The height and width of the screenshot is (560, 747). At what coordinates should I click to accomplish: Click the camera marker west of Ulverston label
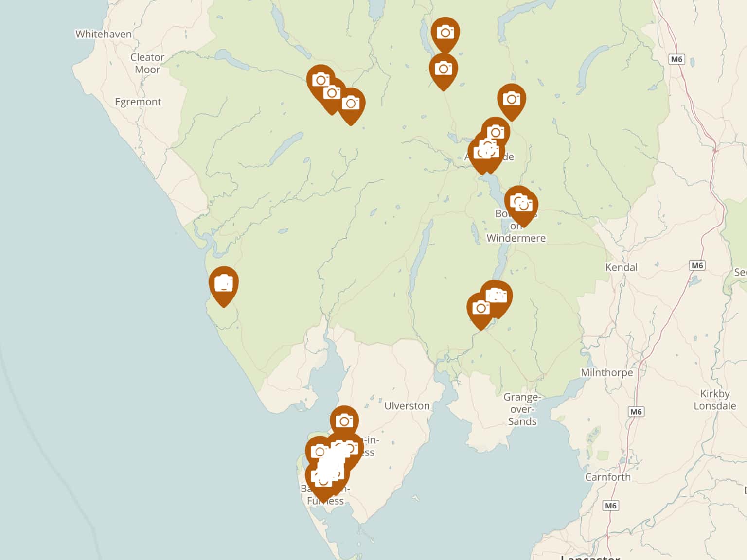point(344,421)
